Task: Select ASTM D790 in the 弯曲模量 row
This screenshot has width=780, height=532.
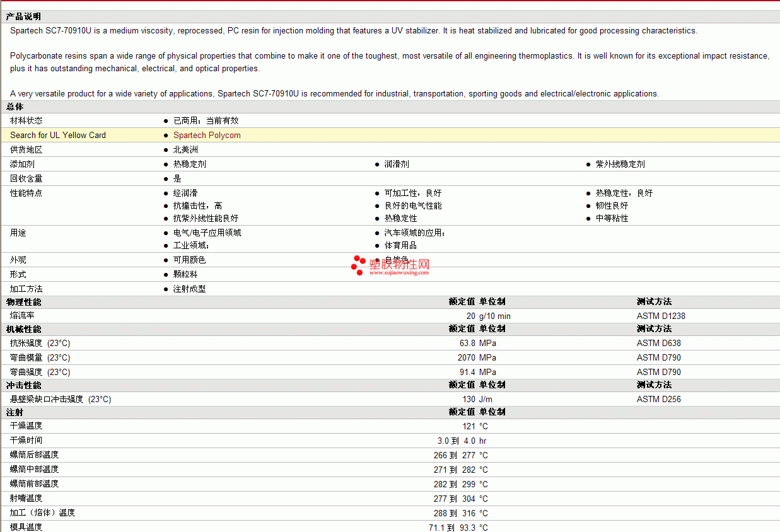Action: [x=659, y=357]
